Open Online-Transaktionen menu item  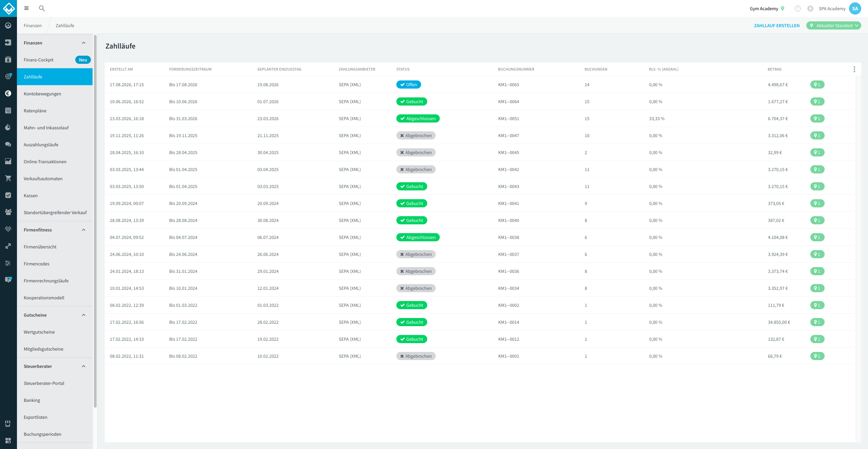(x=55, y=162)
